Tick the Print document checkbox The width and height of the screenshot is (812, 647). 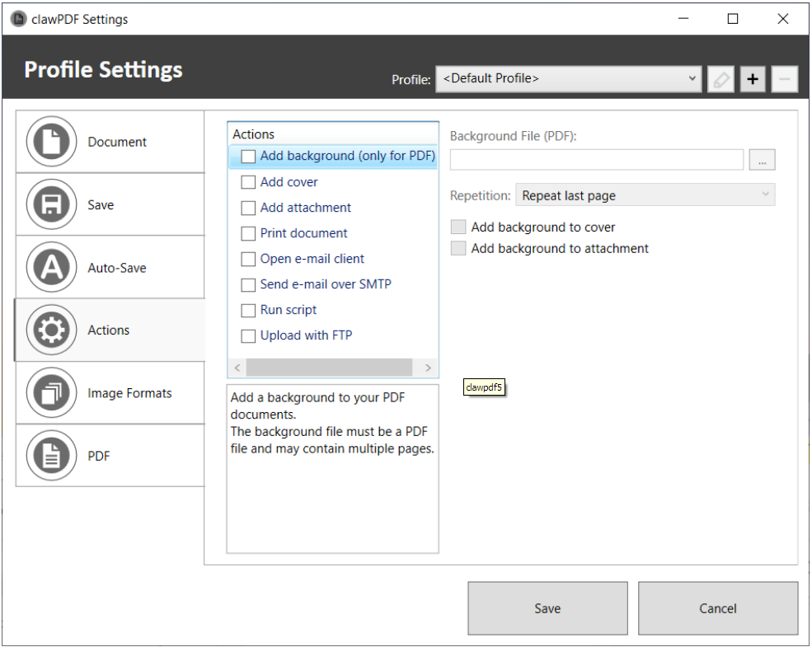248,233
